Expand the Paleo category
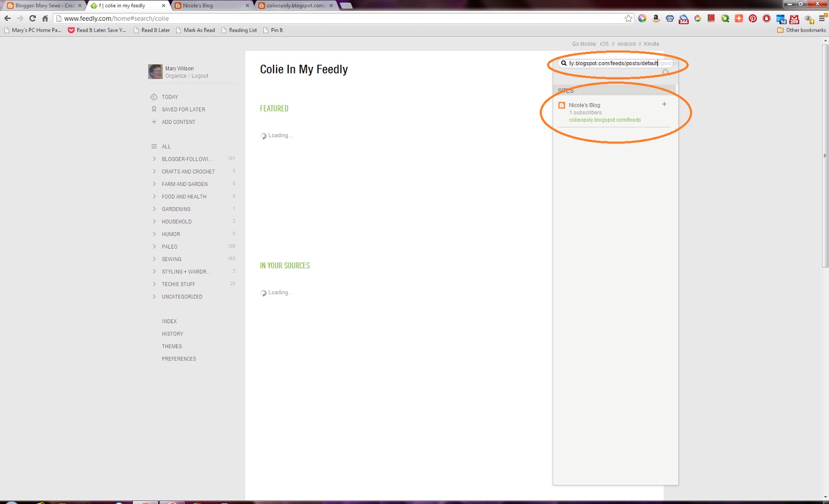Viewport: 829px width, 504px height. (154, 247)
